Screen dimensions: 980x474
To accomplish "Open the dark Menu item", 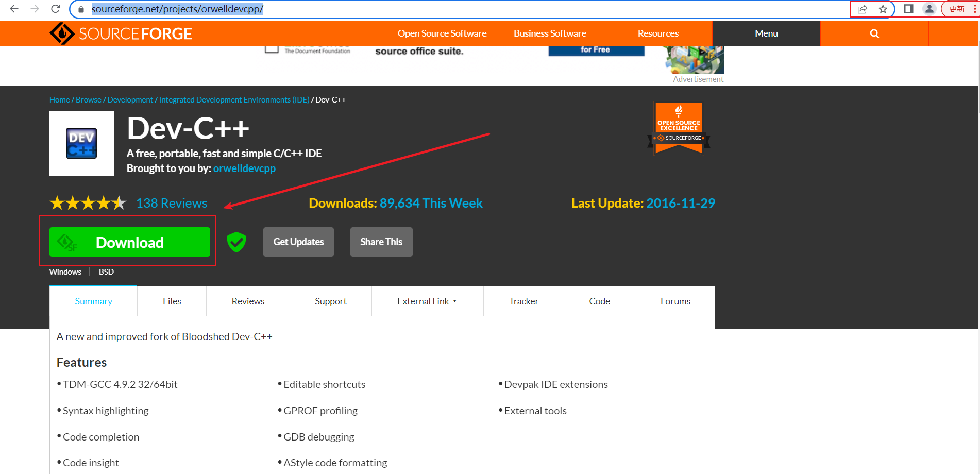I will [766, 33].
